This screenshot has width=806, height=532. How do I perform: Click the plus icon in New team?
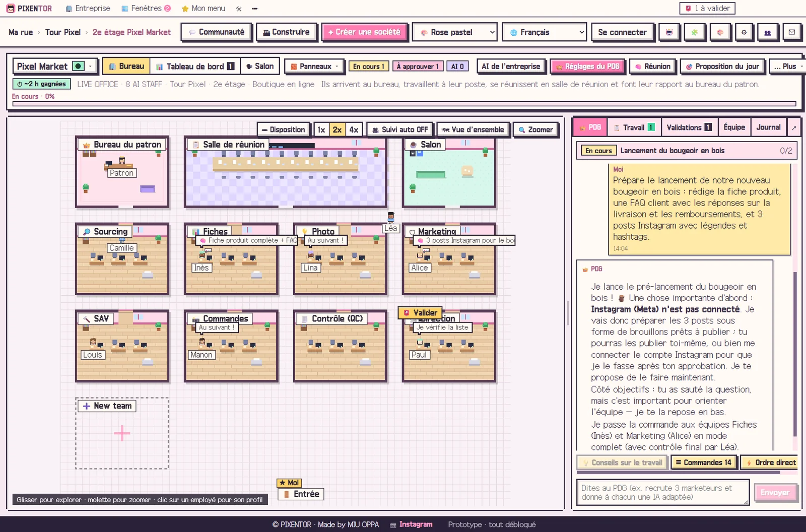pos(122,433)
